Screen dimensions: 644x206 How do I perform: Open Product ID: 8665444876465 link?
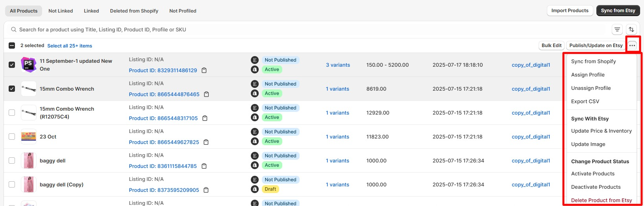(x=164, y=94)
